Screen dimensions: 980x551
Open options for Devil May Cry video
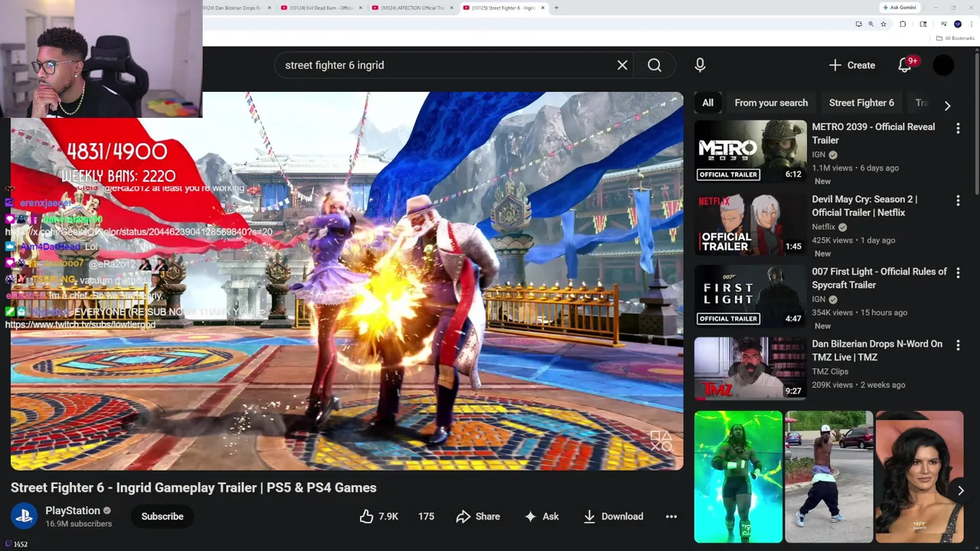[x=958, y=201]
